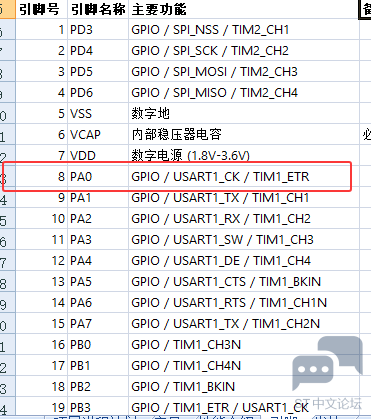
Task: Select cell GPIO / USART1_RX / TIM1_CH2
Action: coord(244,219)
